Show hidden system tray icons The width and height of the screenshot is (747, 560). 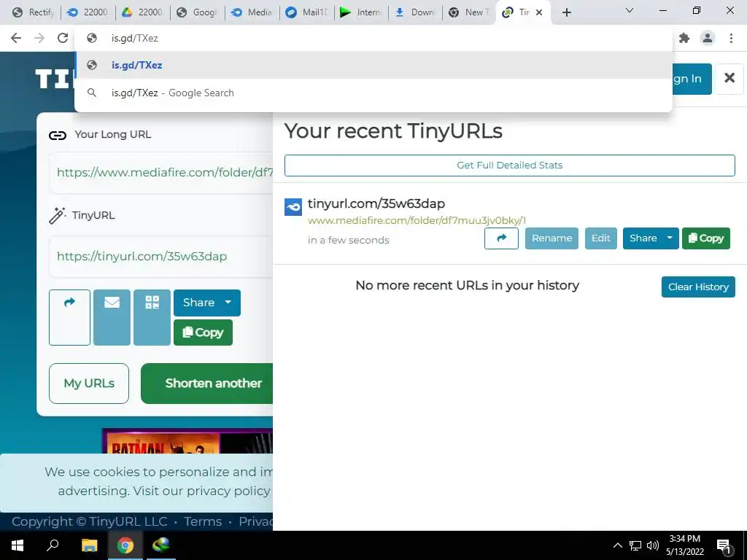617,545
